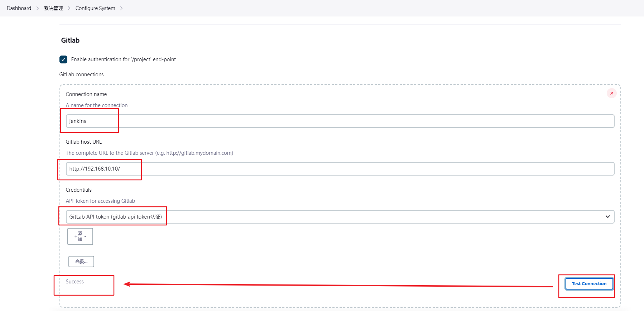The image size is (644, 311).
Task: Click the Success status text
Action: tap(75, 282)
